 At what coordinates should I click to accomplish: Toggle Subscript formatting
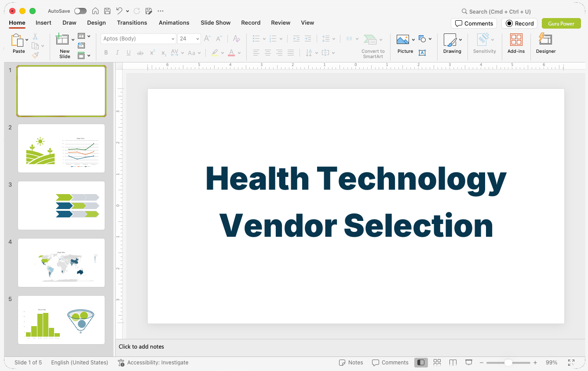[x=164, y=53]
